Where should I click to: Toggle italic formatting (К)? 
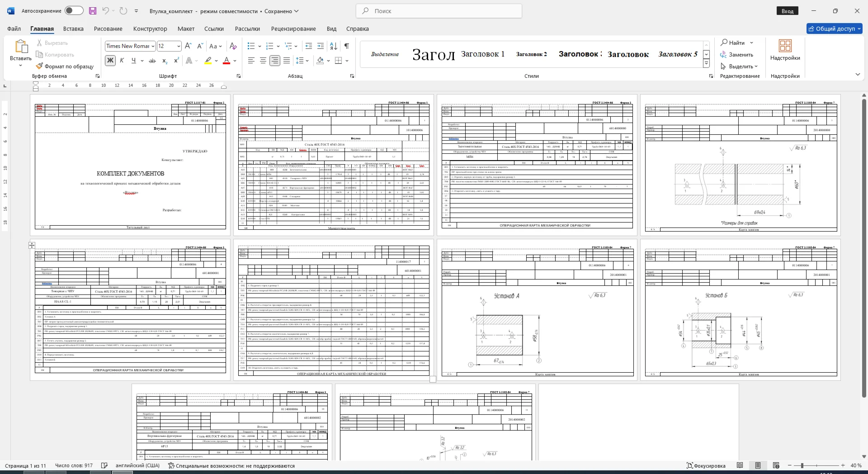coord(122,61)
